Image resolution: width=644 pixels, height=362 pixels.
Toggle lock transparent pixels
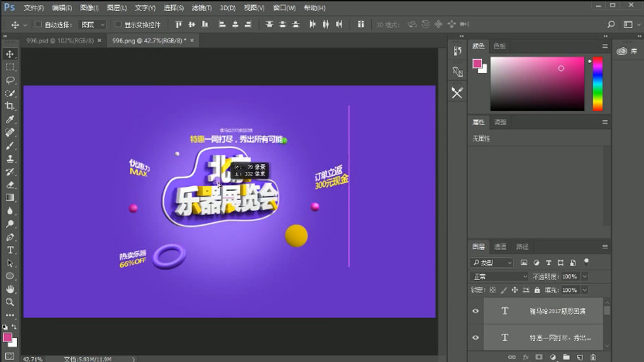[493, 290]
